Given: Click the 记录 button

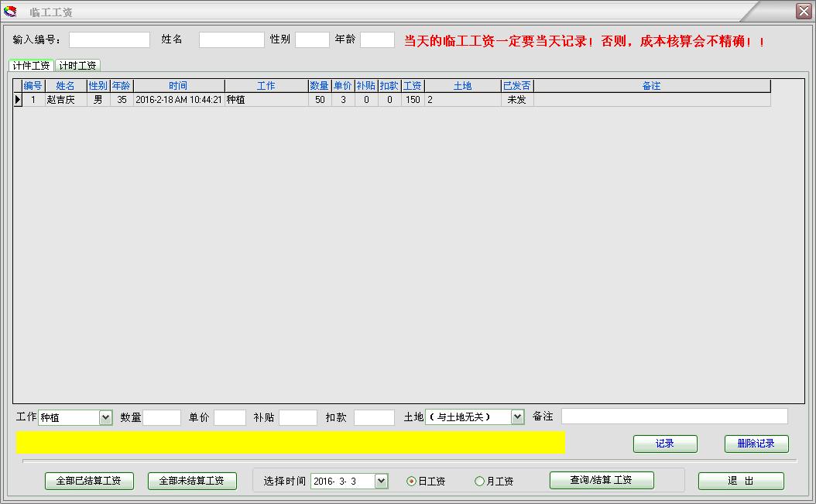Looking at the screenshot, I should coord(666,444).
